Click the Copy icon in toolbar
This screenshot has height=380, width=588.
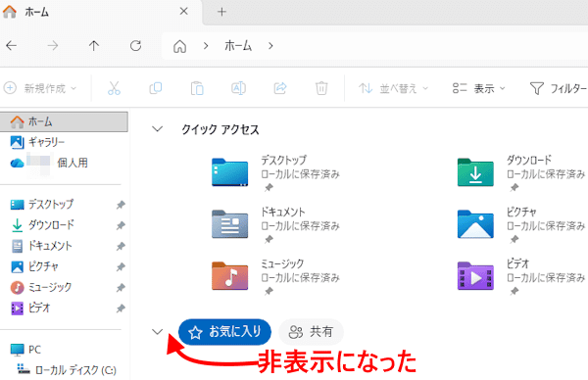[156, 88]
